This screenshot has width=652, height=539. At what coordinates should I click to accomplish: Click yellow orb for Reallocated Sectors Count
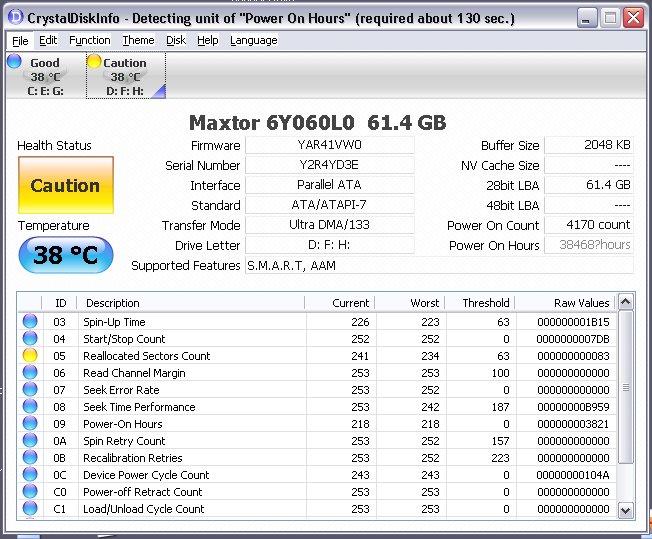(x=30, y=355)
